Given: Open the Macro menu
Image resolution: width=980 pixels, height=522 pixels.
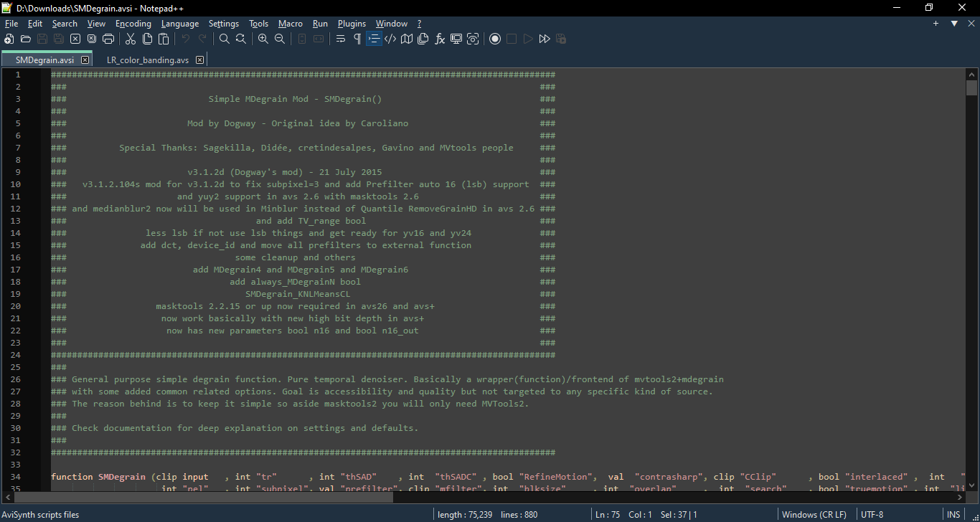Looking at the screenshot, I should coord(291,24).
